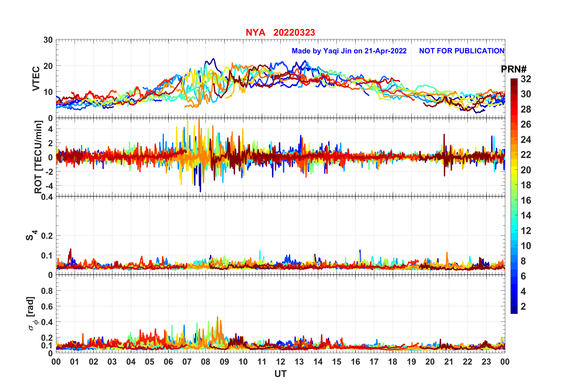Click the UT axis tick label 11
Viewport: 561px width, 392px height.
pyautogui.click(x=262, y=362)
